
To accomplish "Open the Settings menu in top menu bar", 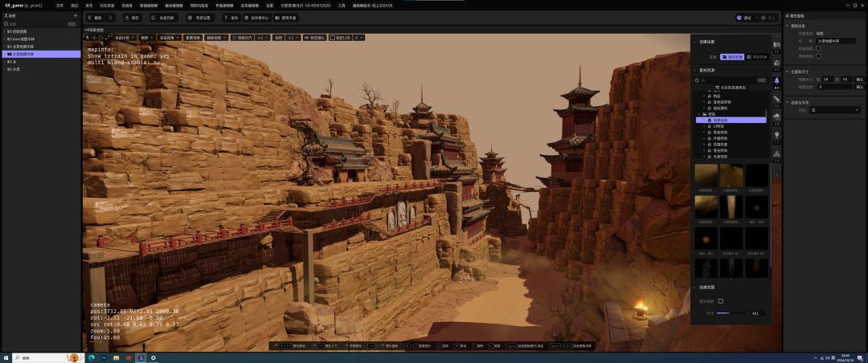I will (270, 5).
